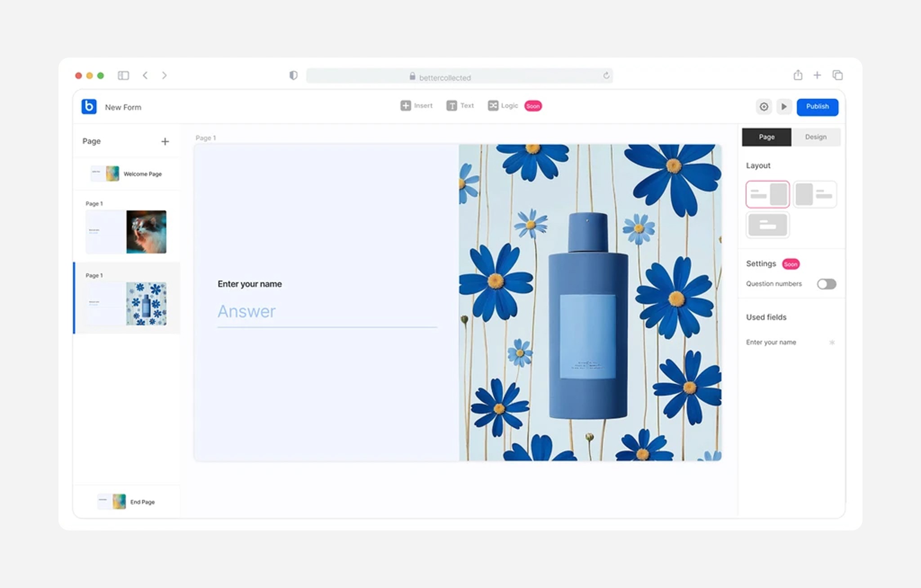This screenshot has height=588, width=921.
Task: Click the Insert plus icon
Action: click(x=405, y=106)
